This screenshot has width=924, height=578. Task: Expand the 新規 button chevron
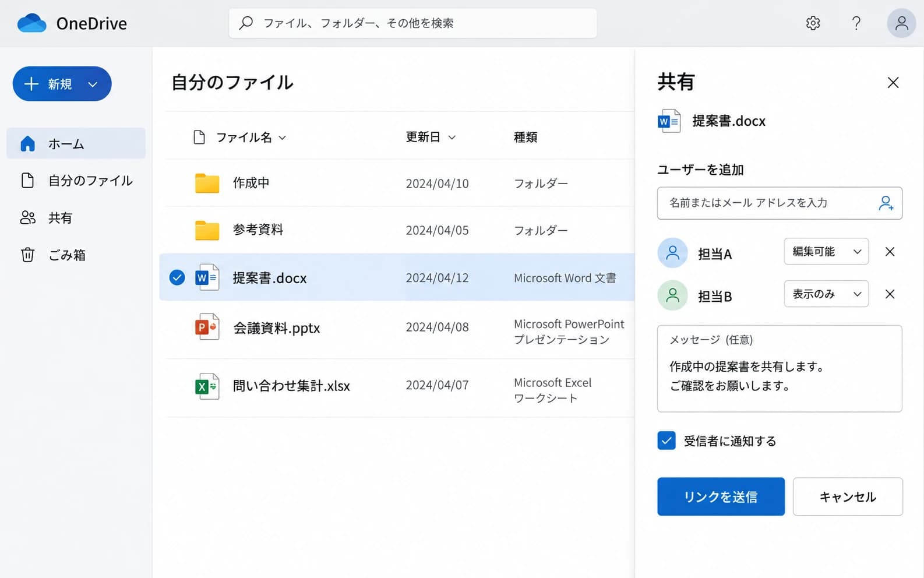click(92, 84)
